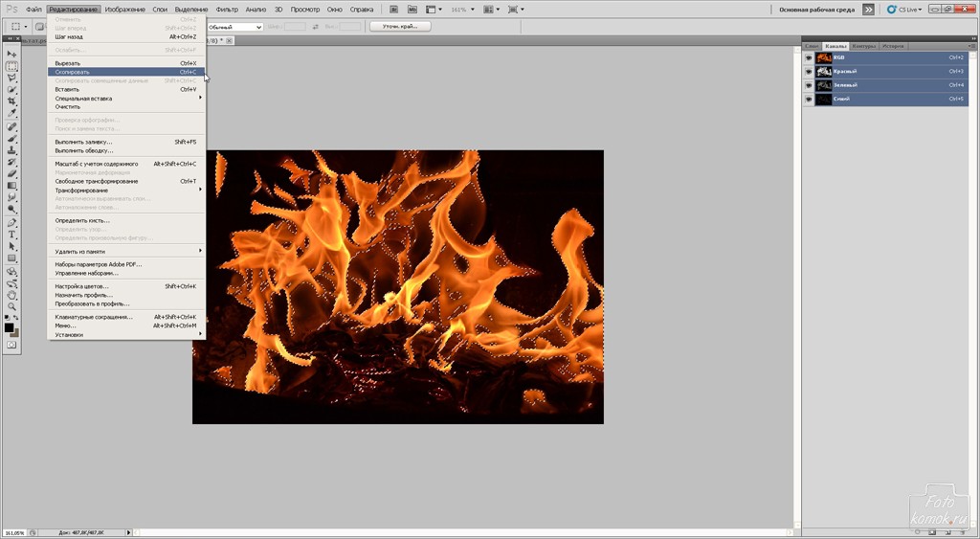Screen dimensions: 980x539
Task: Select the Clone Stamp tool
Action: [x=11, y=150]
